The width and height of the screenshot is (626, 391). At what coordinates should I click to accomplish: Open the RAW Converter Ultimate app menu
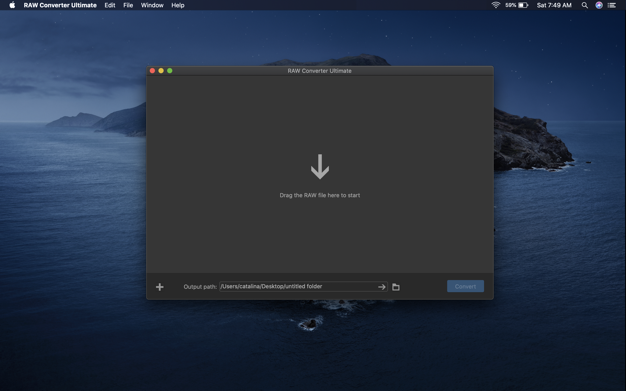pyautogui.click(x=60, y=5)
